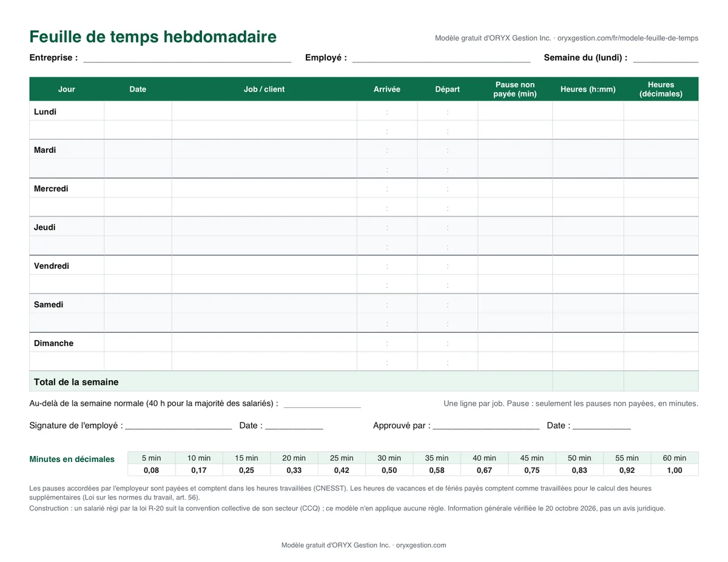728x562 pixels.
Task: Click the 'Jour' column header
Action: (67, 89)
